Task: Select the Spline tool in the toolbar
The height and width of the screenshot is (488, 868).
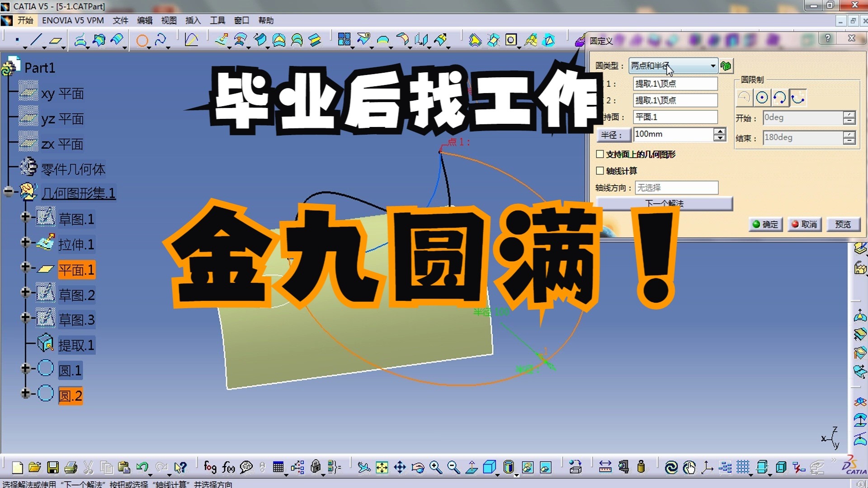Action: pos(160,39)
